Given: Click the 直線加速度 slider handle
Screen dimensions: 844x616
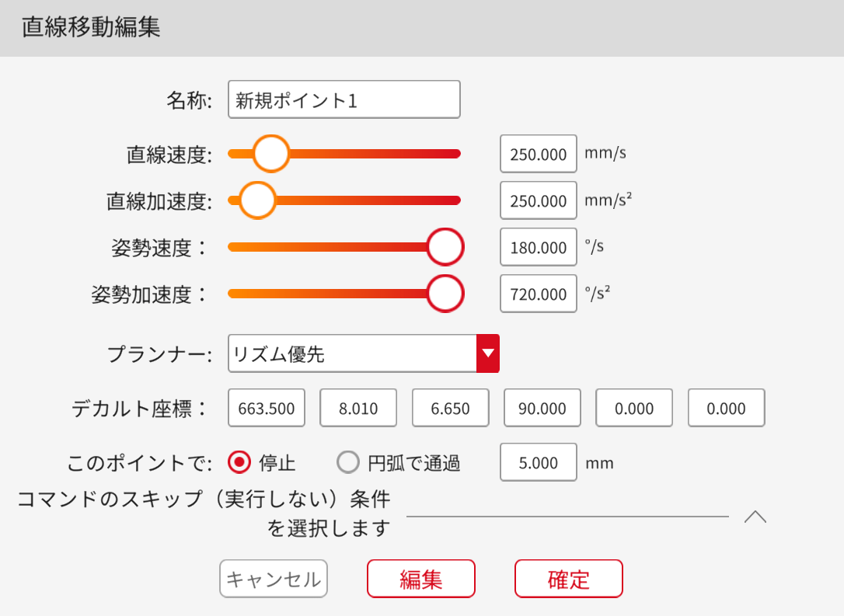Looking at the screenshot, I should [257, 200].
